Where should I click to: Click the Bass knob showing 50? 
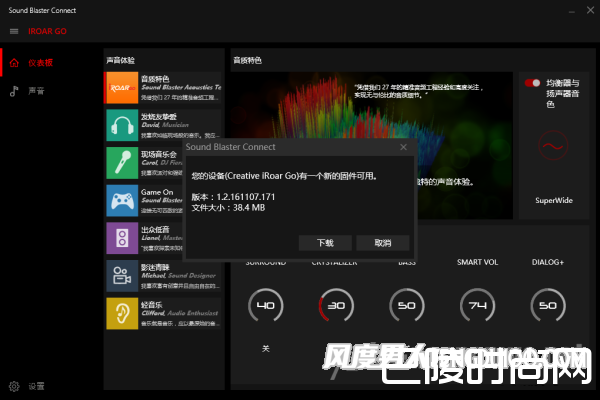(407, 305)
